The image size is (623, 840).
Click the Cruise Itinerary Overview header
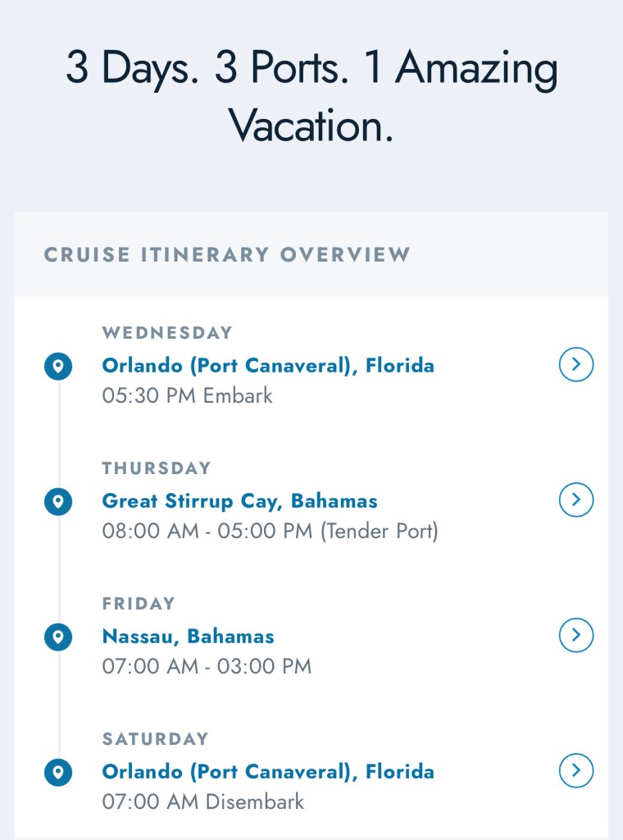tap(227, 254)
